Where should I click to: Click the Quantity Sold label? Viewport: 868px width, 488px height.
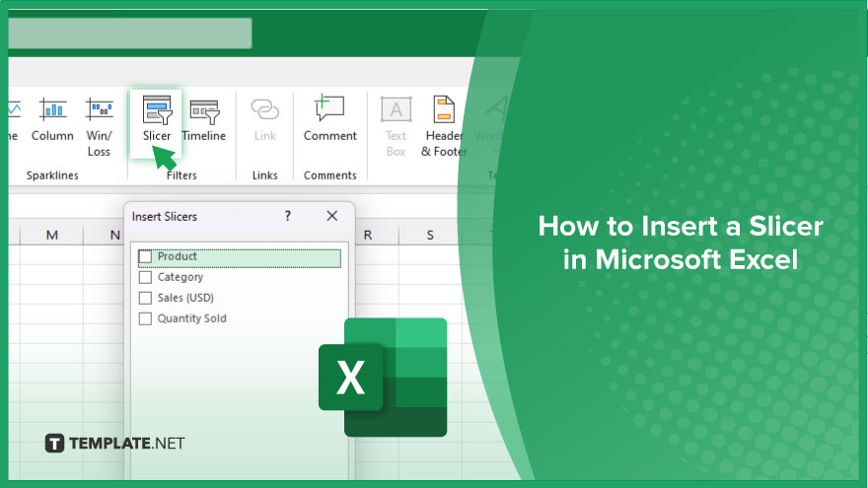[x=191, y=318]
